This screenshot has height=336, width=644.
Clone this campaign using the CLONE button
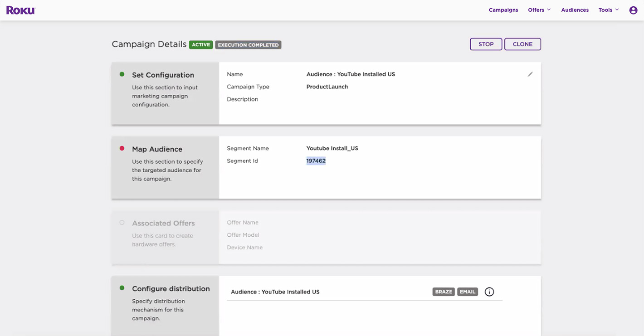[522, 44]
